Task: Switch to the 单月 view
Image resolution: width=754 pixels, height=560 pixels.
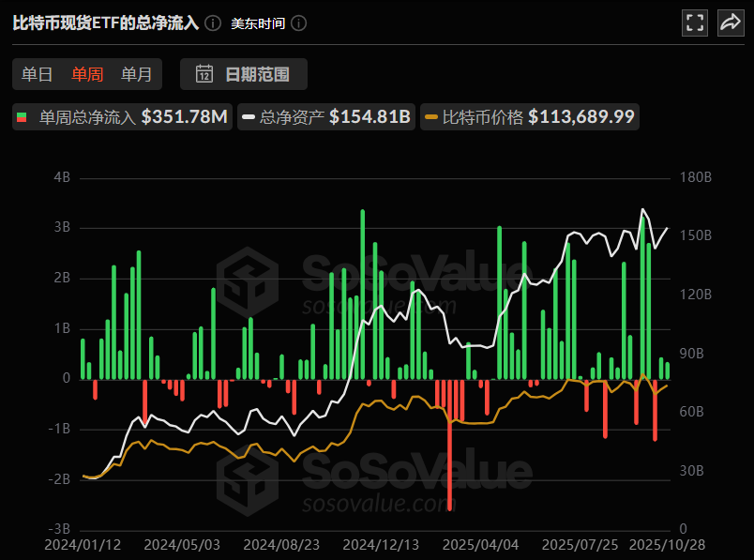Action: [137, 74]
